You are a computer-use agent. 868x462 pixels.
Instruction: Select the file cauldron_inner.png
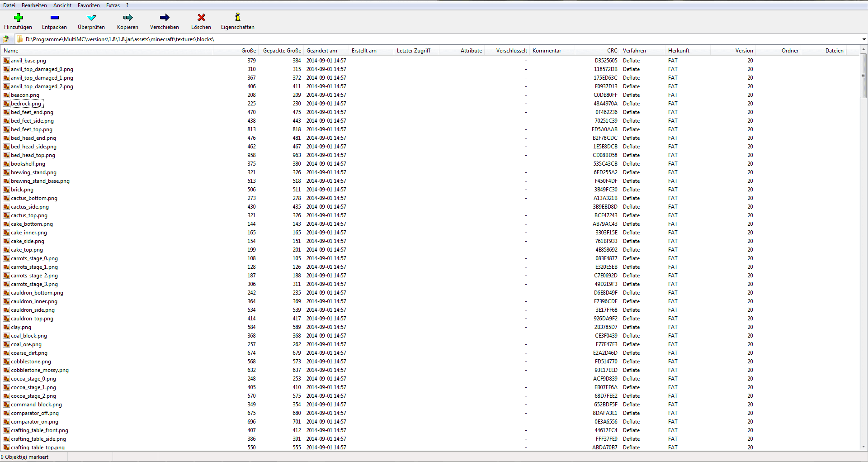34,301
